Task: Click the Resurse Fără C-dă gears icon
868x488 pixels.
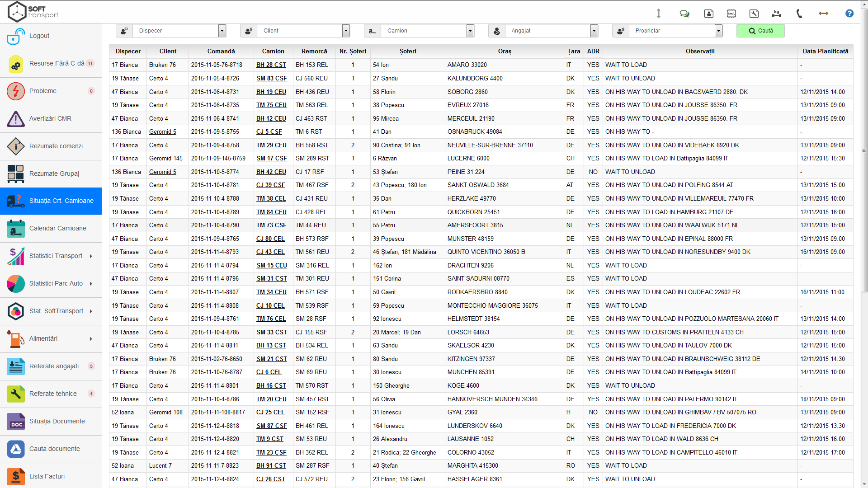Action: (x=15, y=64)
